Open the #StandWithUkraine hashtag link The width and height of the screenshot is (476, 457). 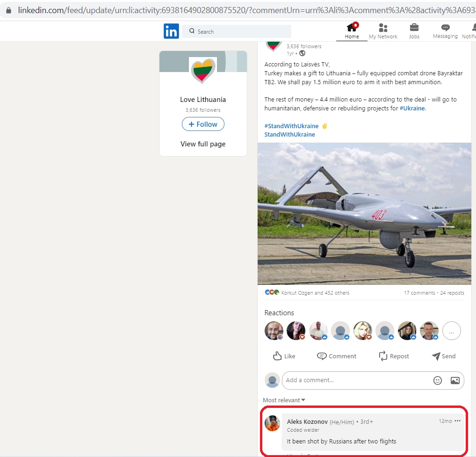(x=291, y=126)
